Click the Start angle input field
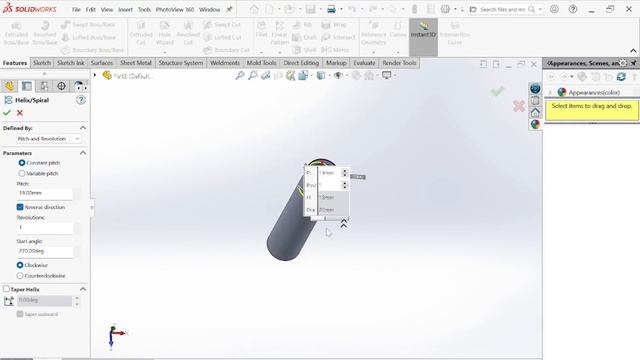This screenshot has width=640, height=360. tap(44, 251)
